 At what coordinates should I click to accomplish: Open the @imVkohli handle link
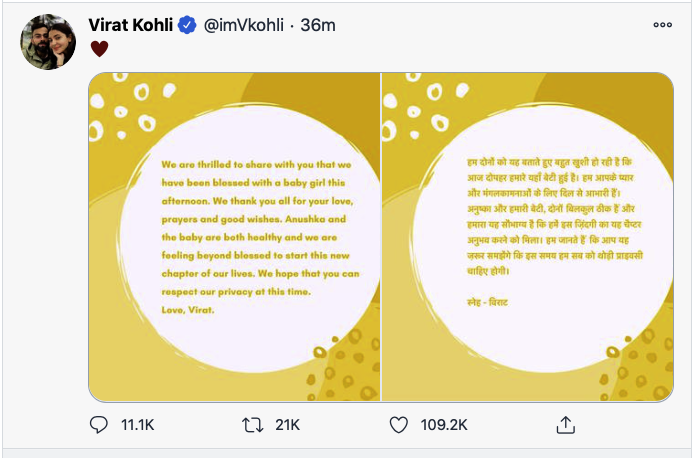click(x=246, y=23)
